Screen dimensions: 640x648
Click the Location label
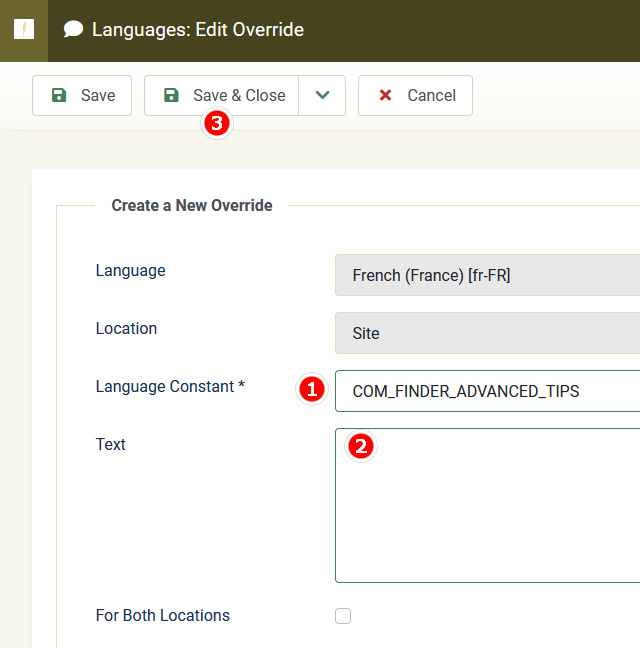126,328
